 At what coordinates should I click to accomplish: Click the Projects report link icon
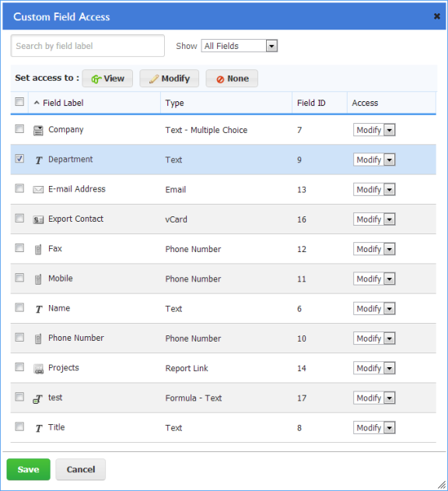[39, 369]
